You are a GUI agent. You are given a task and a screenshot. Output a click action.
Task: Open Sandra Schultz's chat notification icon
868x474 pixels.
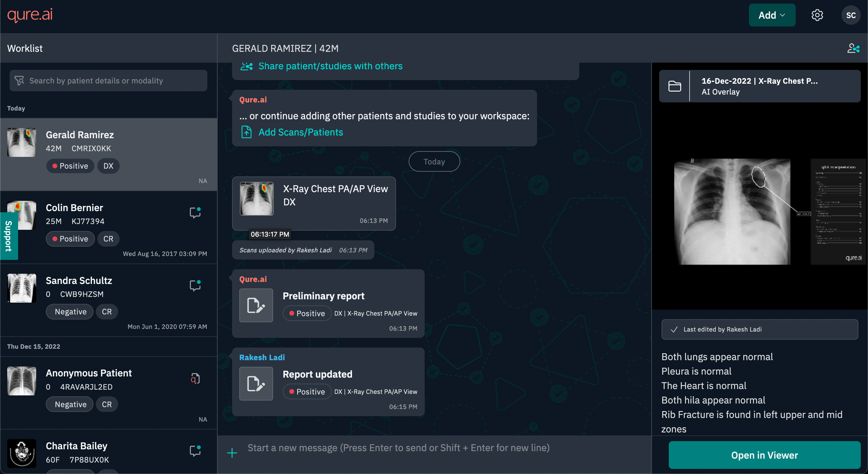pyautogui.click(x=195, y=285)
